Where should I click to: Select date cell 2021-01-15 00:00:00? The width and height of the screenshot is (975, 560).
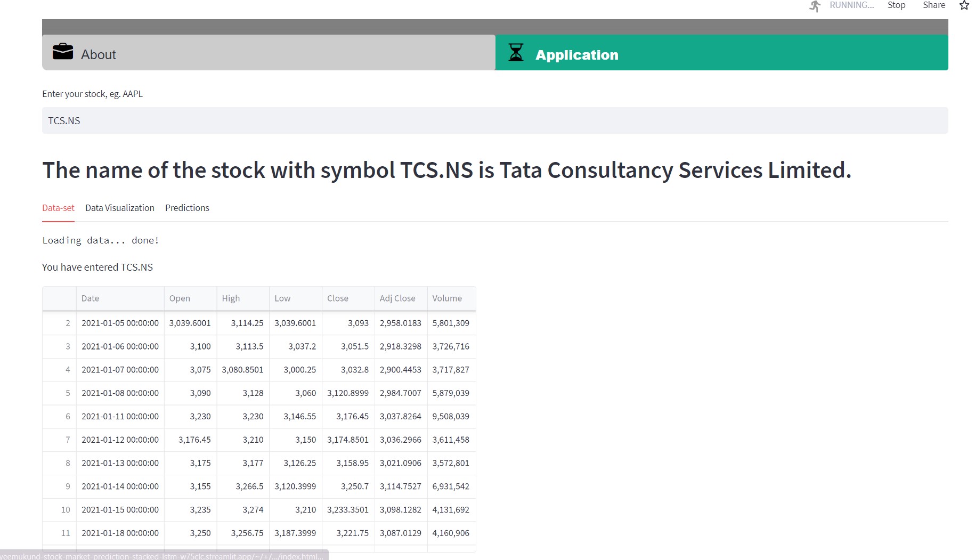pos(120,510)
